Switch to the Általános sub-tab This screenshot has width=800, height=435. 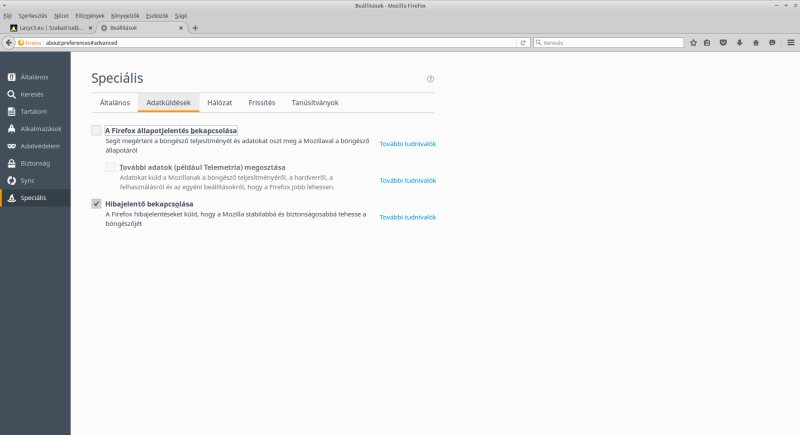(115, 103)
